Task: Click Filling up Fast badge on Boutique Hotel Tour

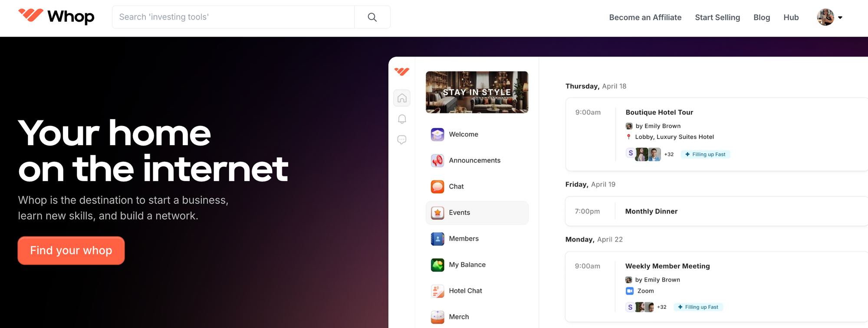Action: (x=705, y=154)
